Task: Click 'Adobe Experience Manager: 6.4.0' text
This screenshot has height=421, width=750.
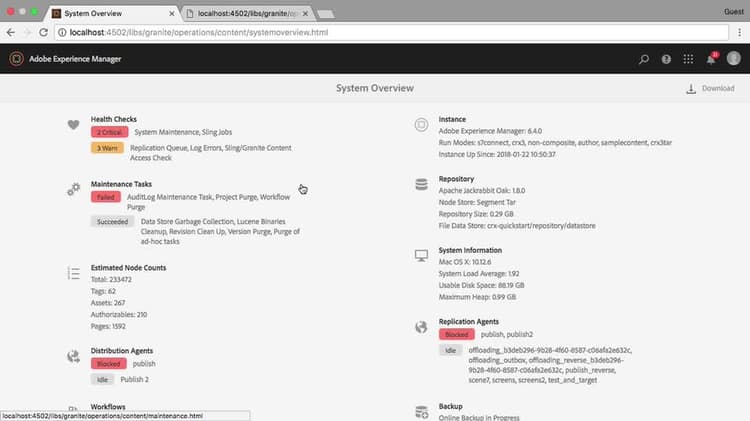Action: tap(490, 131)
